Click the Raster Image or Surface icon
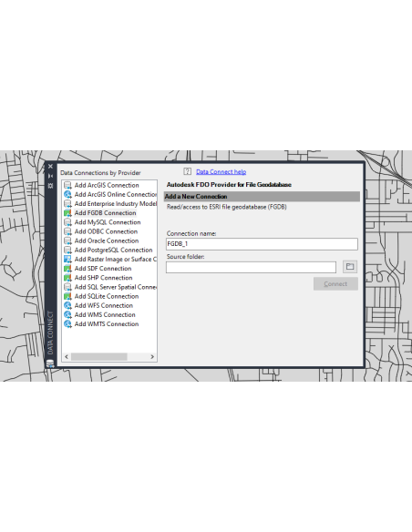Viewport: 412px width, 532px height. click(67, 260)
